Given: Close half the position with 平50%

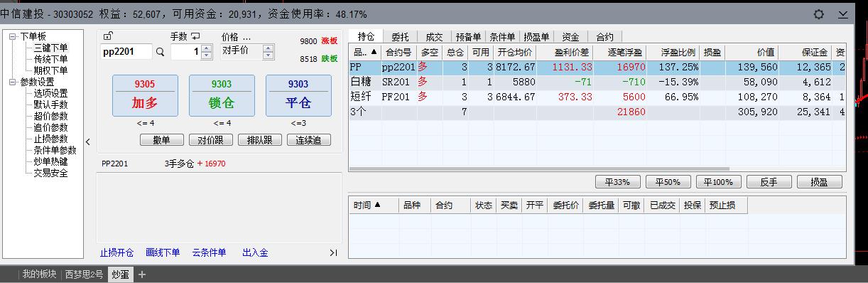Looking at the screenshot, I should point(668,182).
